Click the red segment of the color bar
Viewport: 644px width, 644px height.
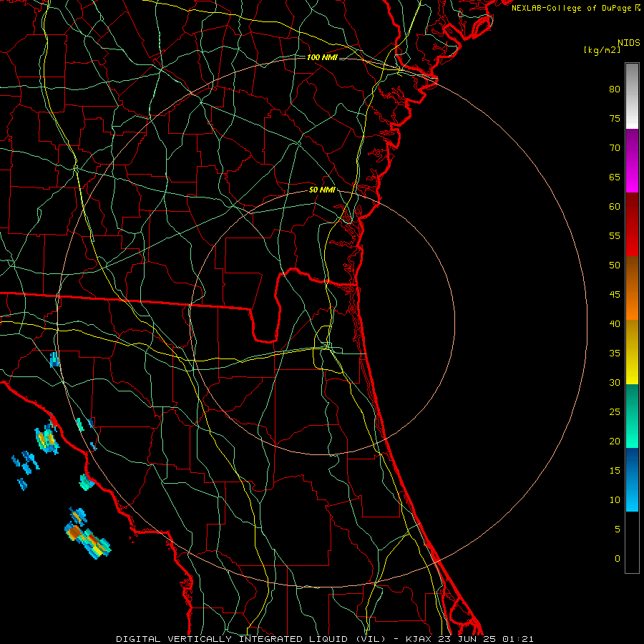pos(632,225)
